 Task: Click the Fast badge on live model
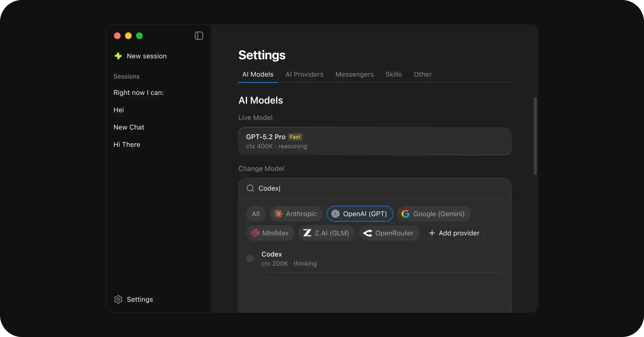click(x=295, y=137)
